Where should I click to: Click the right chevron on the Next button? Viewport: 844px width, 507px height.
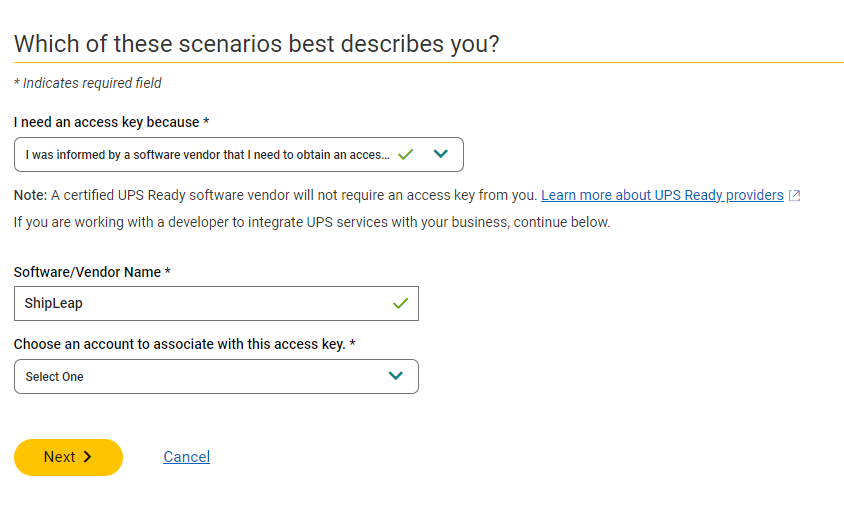pyautogui.click(x=88, y=457)
